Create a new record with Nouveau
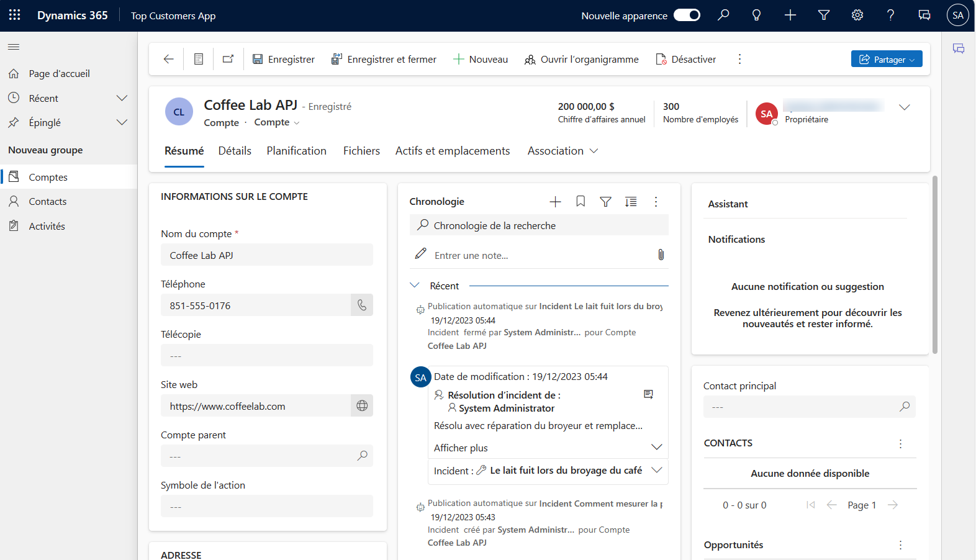 [x=481, y=59]
